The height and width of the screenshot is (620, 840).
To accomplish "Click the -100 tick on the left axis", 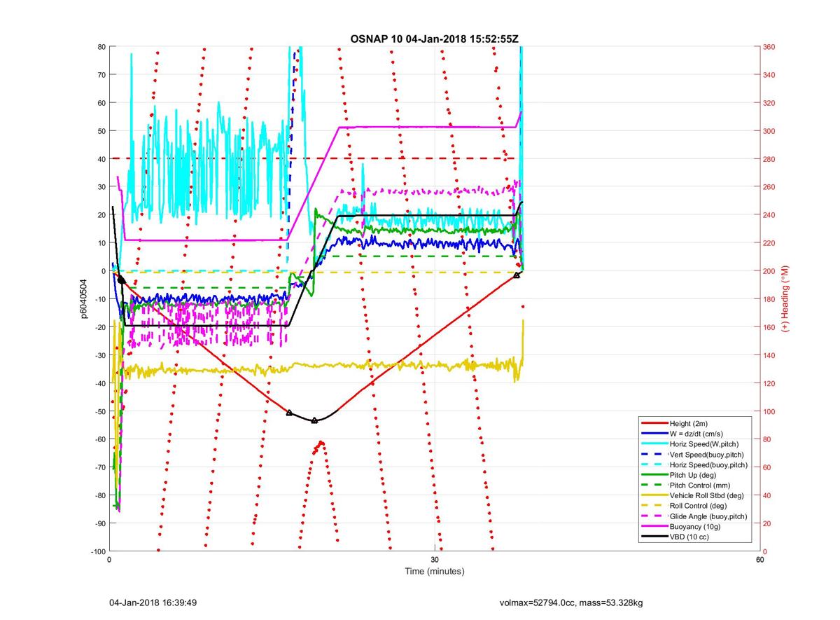I will point(97,551).
